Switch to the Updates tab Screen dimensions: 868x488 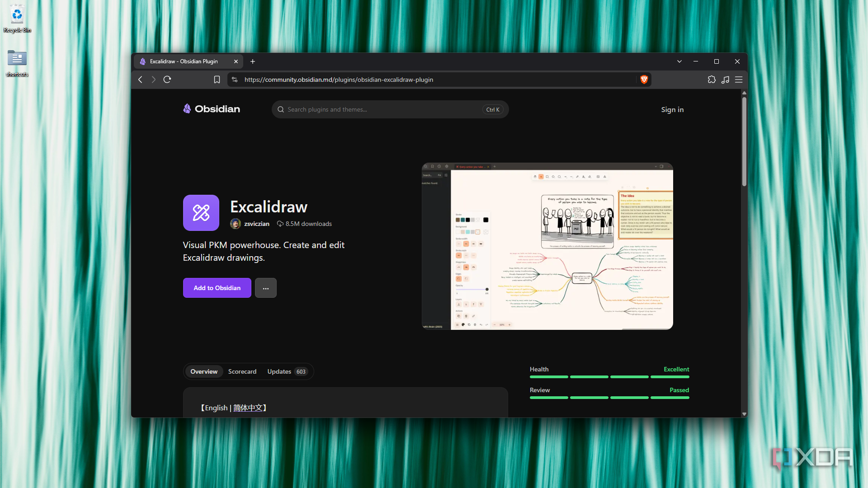tap(288, 371)
